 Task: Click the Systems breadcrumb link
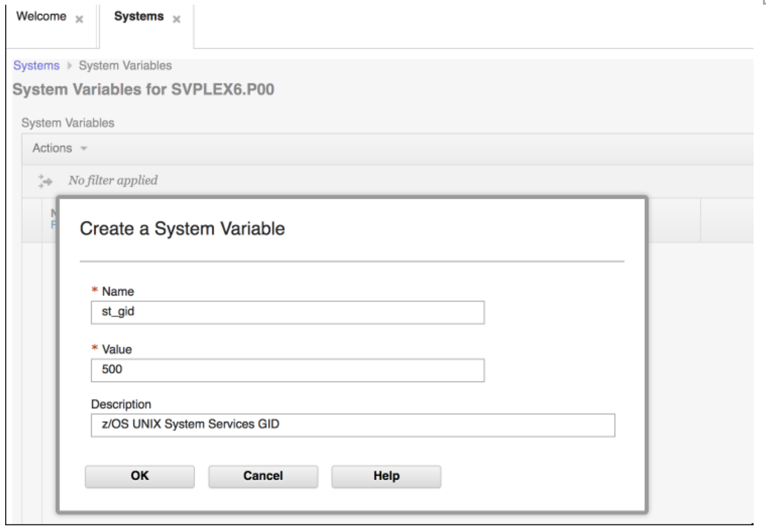pyautogui.click(x=35, y=65)
